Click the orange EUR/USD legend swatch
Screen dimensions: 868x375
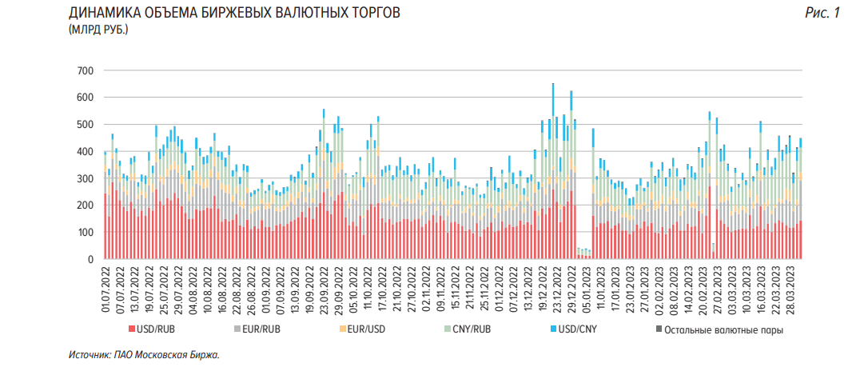[341, 329]
